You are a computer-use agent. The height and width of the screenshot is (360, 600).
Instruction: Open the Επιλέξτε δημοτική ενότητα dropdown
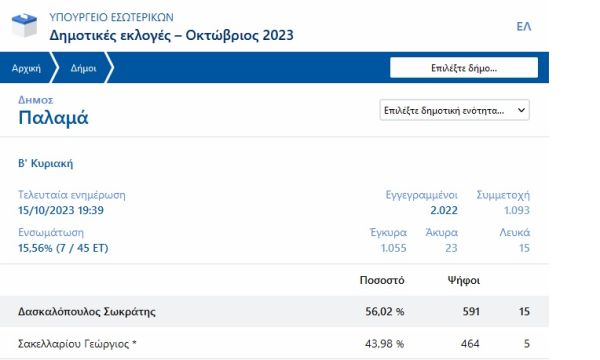click(x=455, y=110)
